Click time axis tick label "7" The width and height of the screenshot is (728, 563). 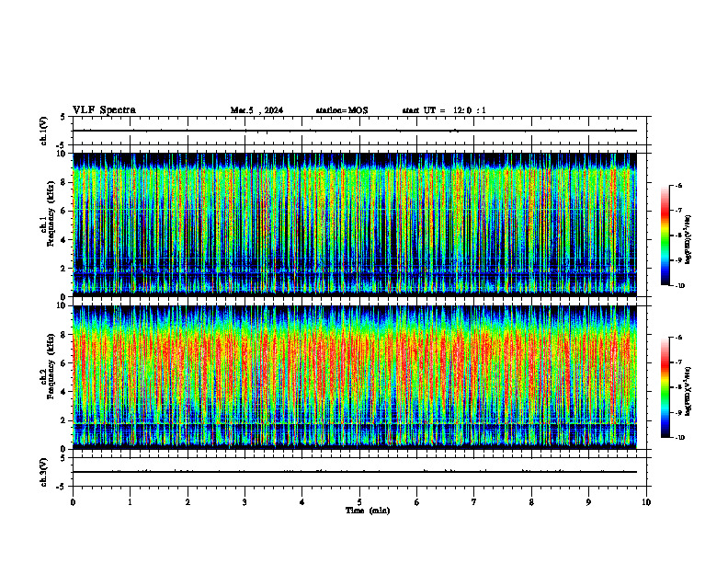[474, 502]
